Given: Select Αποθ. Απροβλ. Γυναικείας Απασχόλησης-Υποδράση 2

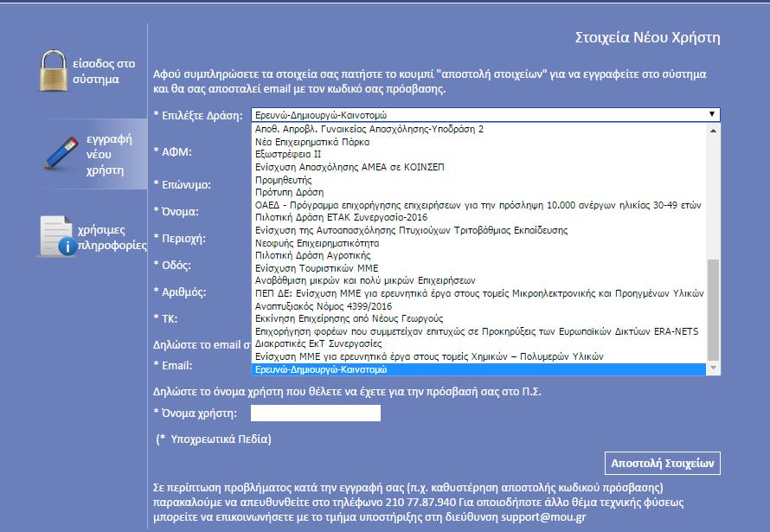Looking at the screenshot, I should click(478, 129).
